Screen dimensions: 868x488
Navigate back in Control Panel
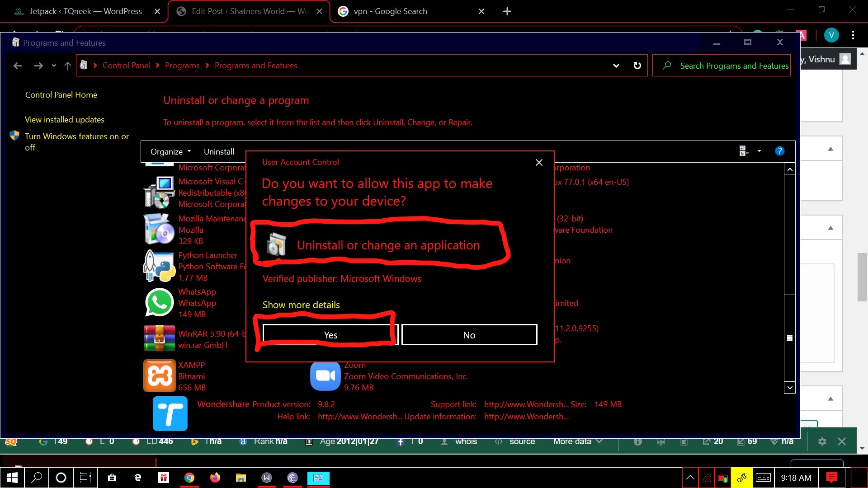pos(18,66)
